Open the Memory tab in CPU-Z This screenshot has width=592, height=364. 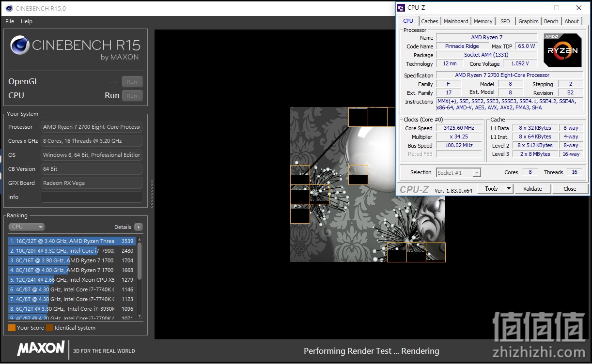[483, 21]
